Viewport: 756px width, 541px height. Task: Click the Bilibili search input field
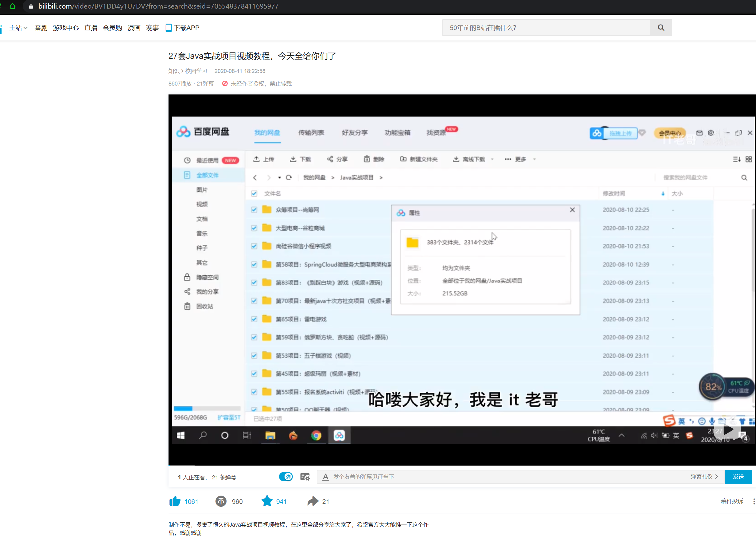coord(546,28)
